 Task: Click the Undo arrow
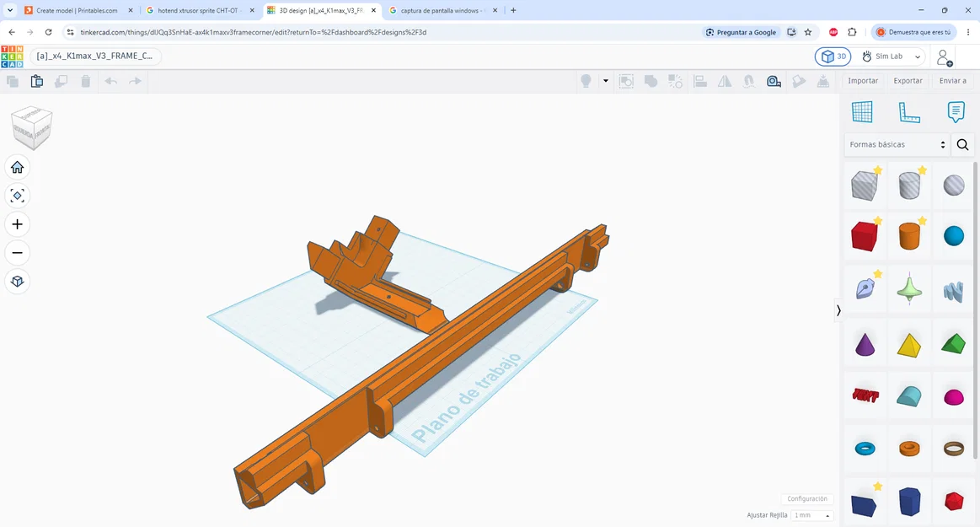110,81
